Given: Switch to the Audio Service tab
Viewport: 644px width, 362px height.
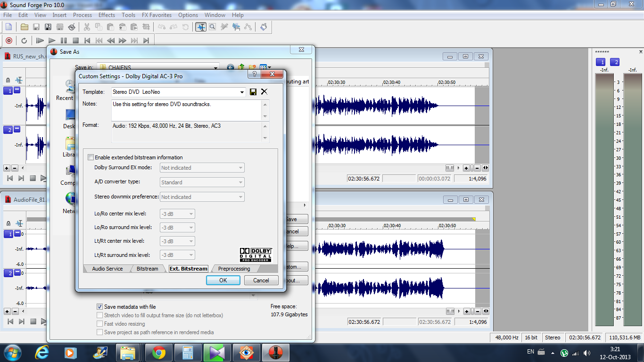Looking at the screenshot, I should 107,269.
